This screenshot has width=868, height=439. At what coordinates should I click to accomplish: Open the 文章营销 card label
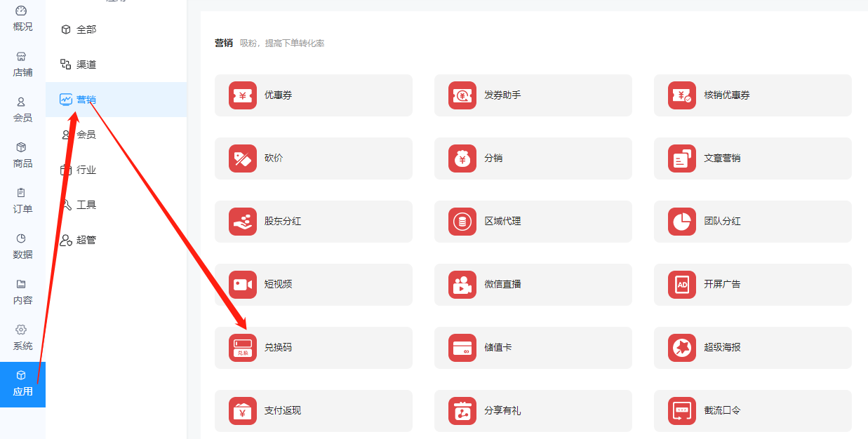tap(722, 158)
